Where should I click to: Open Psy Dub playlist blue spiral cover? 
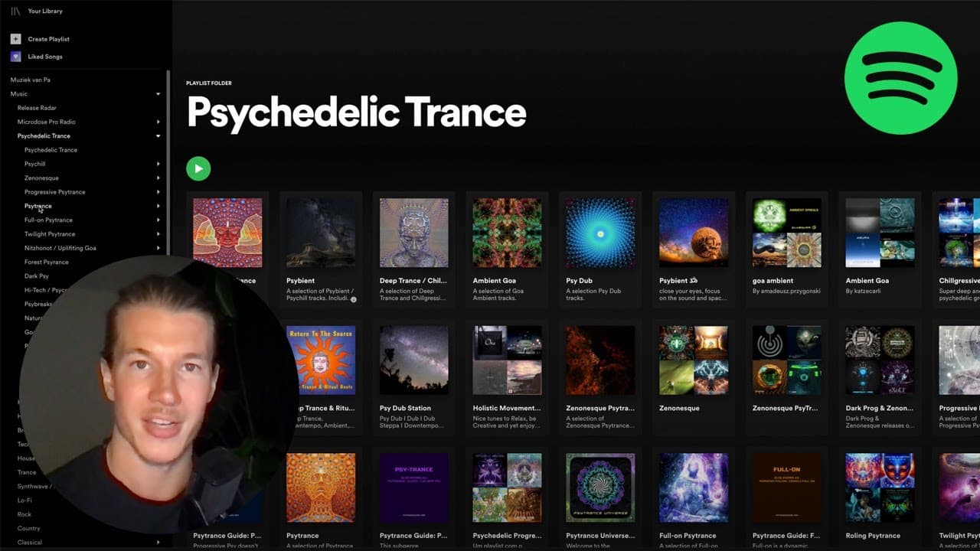[600, 233]
